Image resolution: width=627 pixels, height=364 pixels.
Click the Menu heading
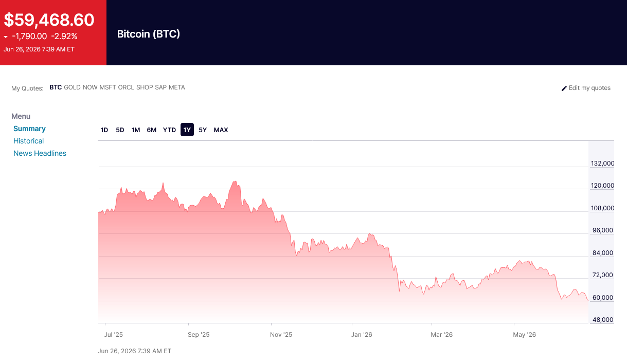click(x=21, y=116)
